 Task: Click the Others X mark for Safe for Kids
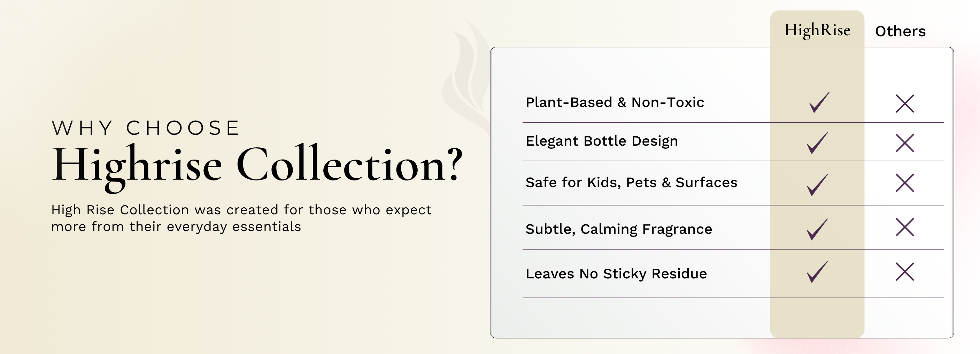[x=904, y=183]
